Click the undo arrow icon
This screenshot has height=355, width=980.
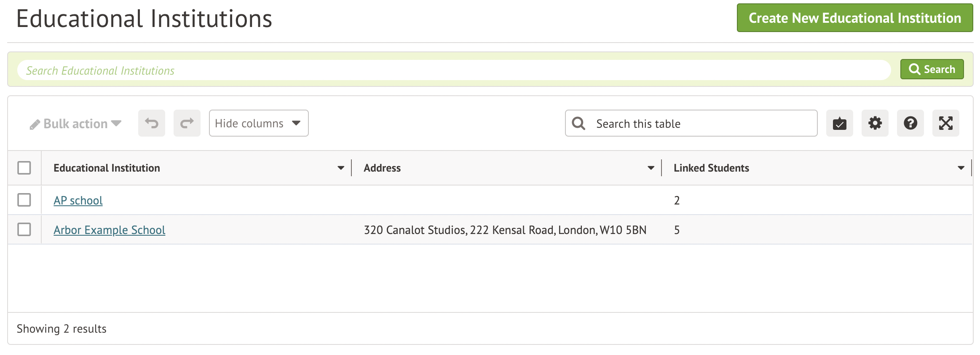(152, 123)
